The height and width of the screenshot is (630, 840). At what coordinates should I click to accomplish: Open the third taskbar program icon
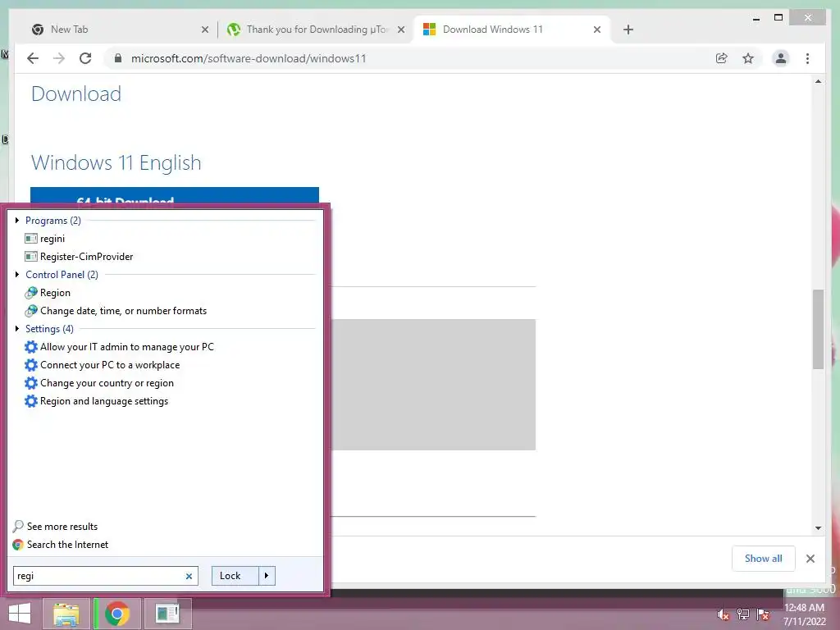[x=167, y=614]
